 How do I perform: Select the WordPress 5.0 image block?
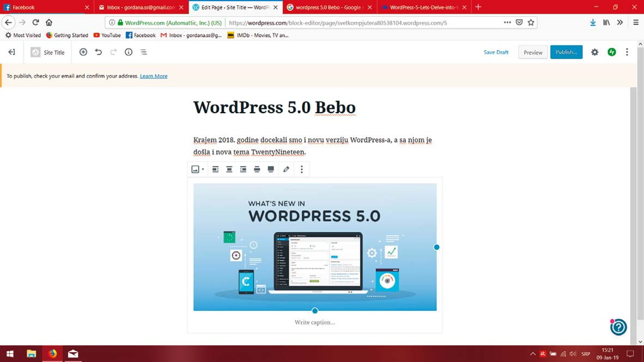pyautogui.click(x=315, y=247)
